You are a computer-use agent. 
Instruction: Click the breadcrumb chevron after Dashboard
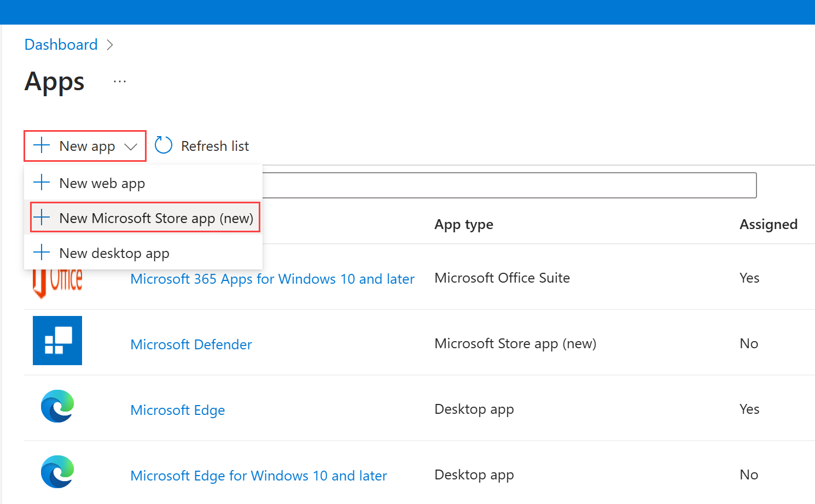(110, 45)
